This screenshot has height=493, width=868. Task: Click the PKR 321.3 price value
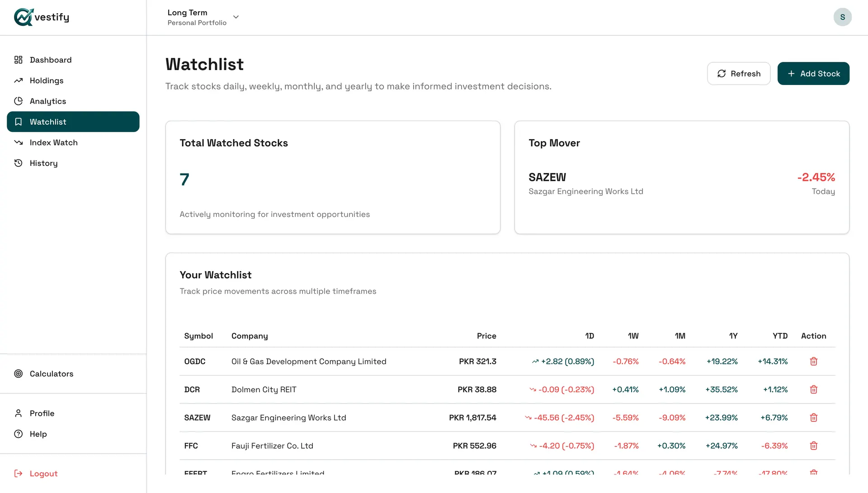pyautogui.click(x=477, y=362)
